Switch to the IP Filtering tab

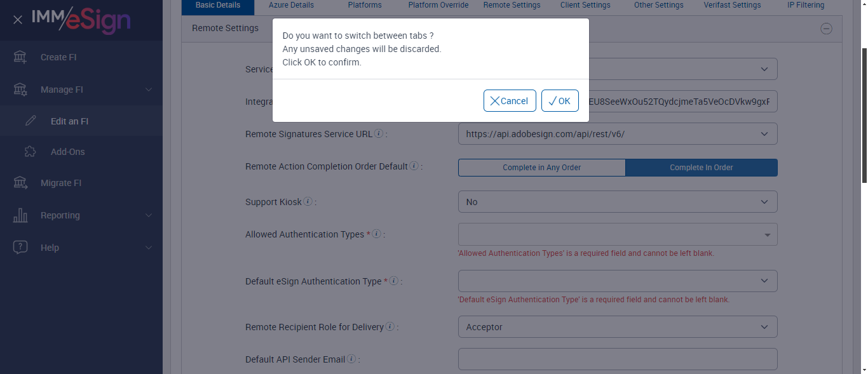[801, 6]
